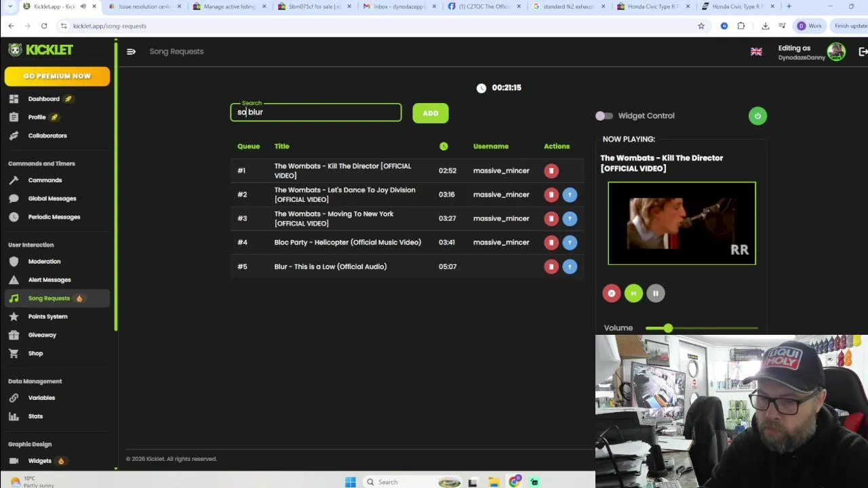868x488 pixels.
Task: Click the browser address bar
Action: point(380,26)
